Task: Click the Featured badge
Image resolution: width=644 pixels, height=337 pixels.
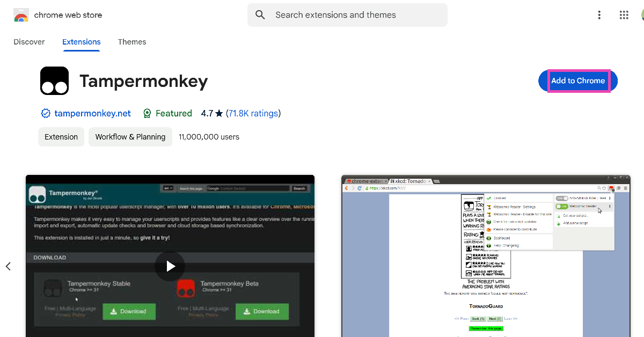Action: point(167,113)
